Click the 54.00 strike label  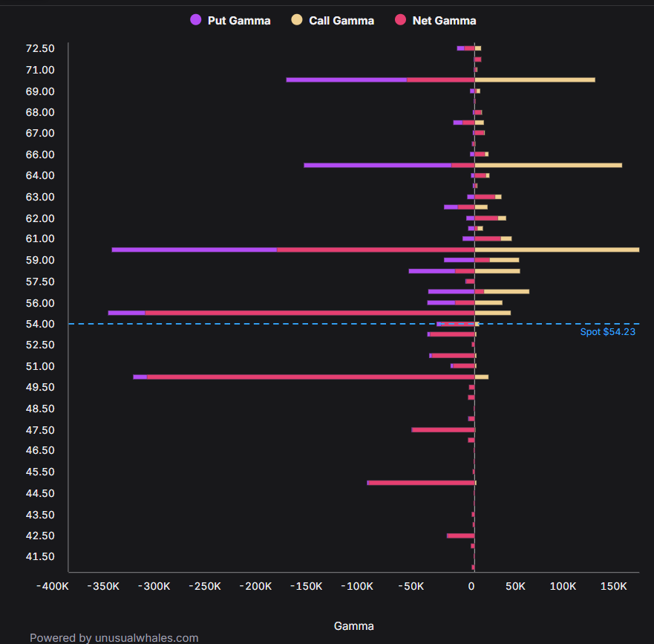(x=40, y=324)
